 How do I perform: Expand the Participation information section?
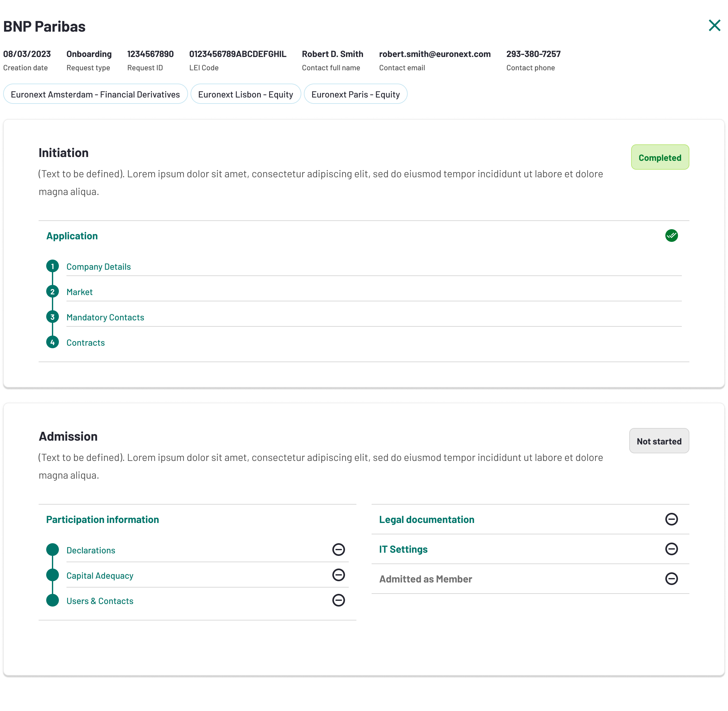(x=103, y=519)
